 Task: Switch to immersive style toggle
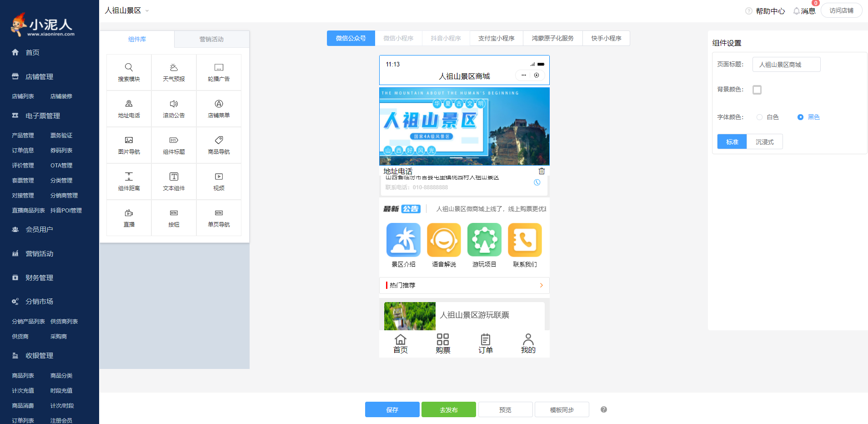764,142
